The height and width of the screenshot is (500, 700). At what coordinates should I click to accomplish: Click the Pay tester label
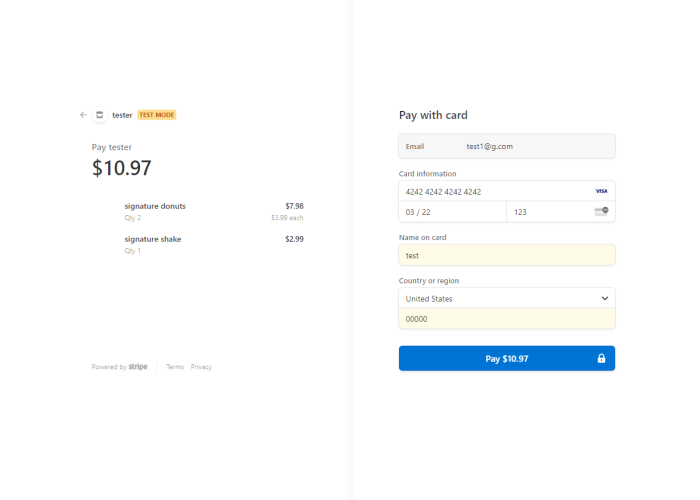click(112, 147)
